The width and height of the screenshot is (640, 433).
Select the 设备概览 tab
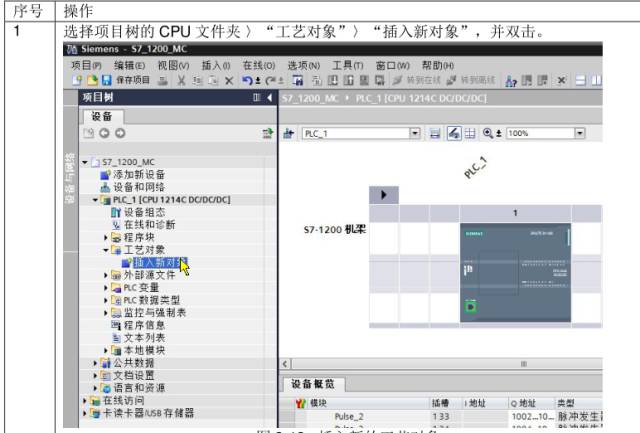(313, 384)
